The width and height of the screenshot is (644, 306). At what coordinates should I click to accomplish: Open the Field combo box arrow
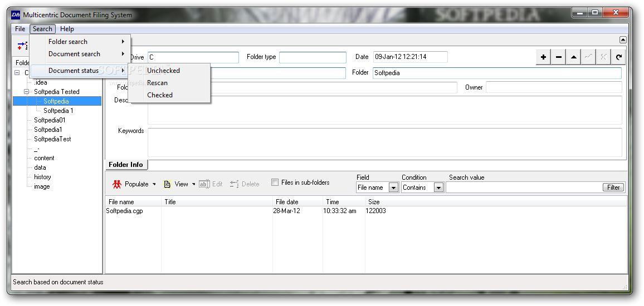click(x=393, y=187)
